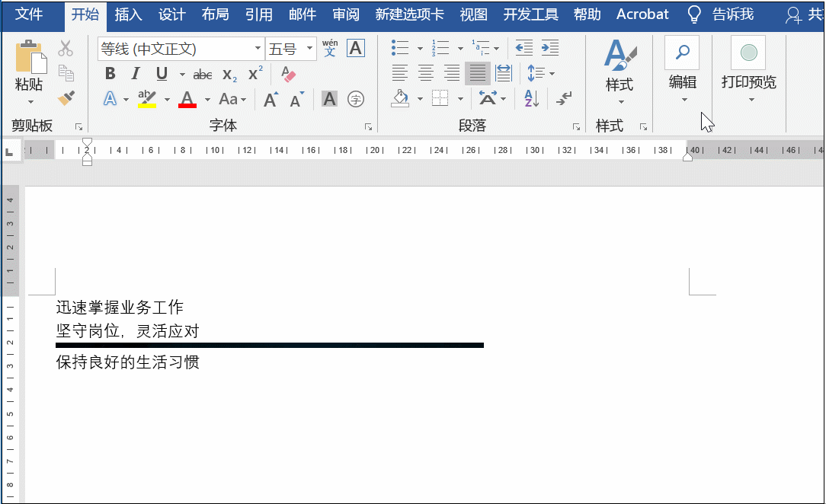Click the show paragraph marks icon
Screen dimensions: 826x504
[x=564, y=98]
